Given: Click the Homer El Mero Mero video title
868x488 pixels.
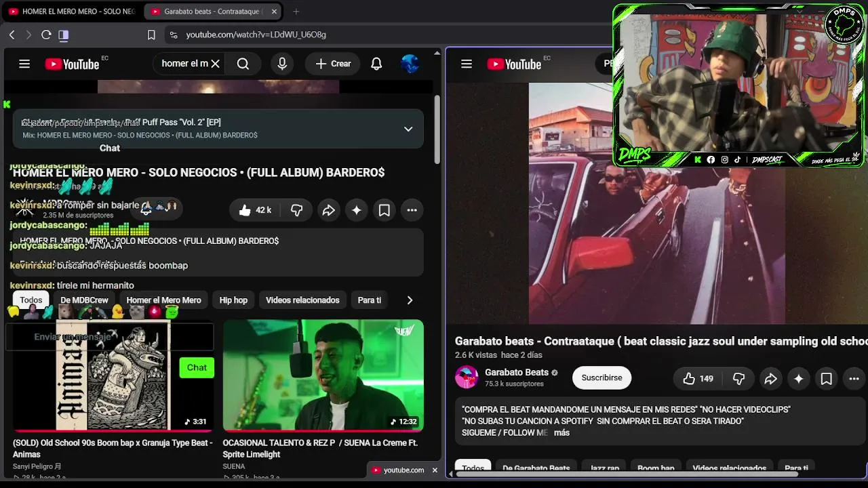Looking at the screenshot, I should pos(199,173).
